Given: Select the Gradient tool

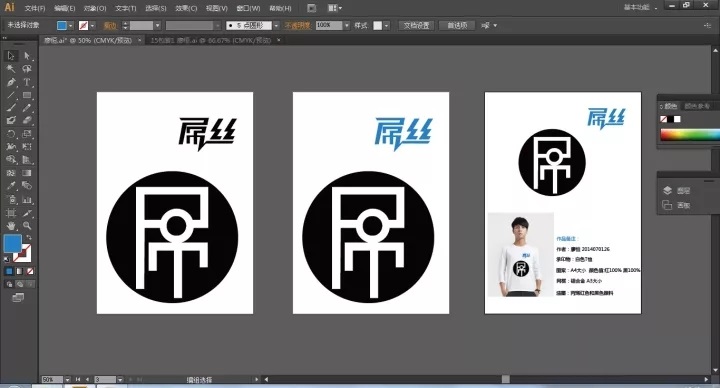Looking at the screenshot, I should point(27,173).
